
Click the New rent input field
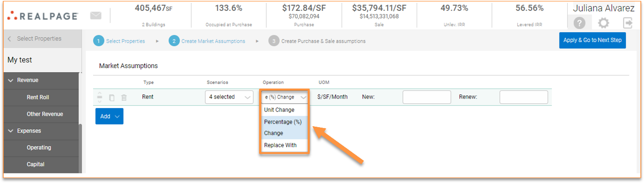coord(426,97)
